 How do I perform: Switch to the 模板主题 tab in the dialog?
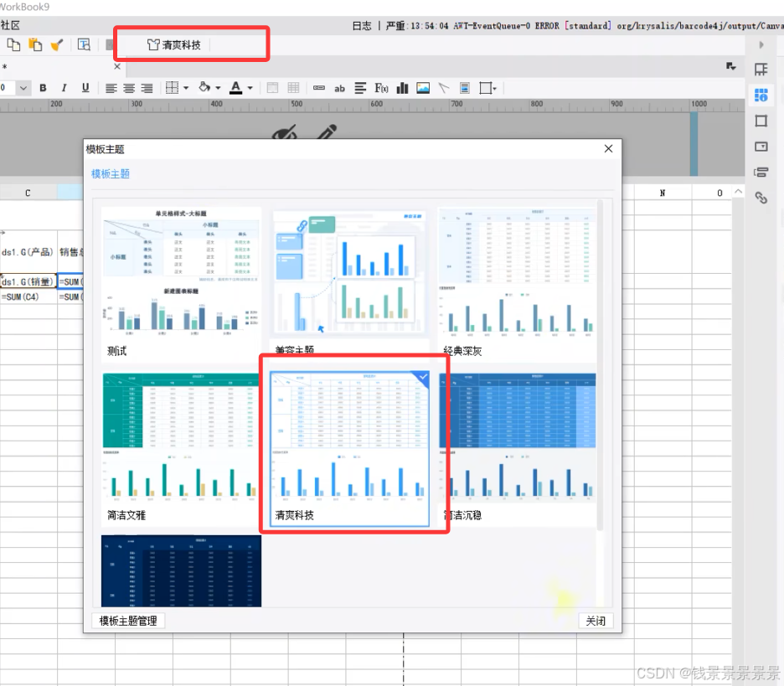click(x=110, y=173)
